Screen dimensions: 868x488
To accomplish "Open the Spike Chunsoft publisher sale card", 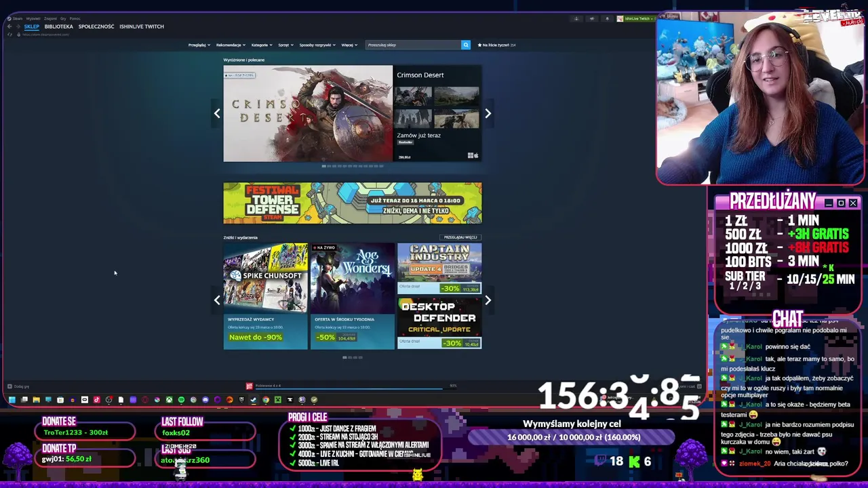I will point(265,296).
